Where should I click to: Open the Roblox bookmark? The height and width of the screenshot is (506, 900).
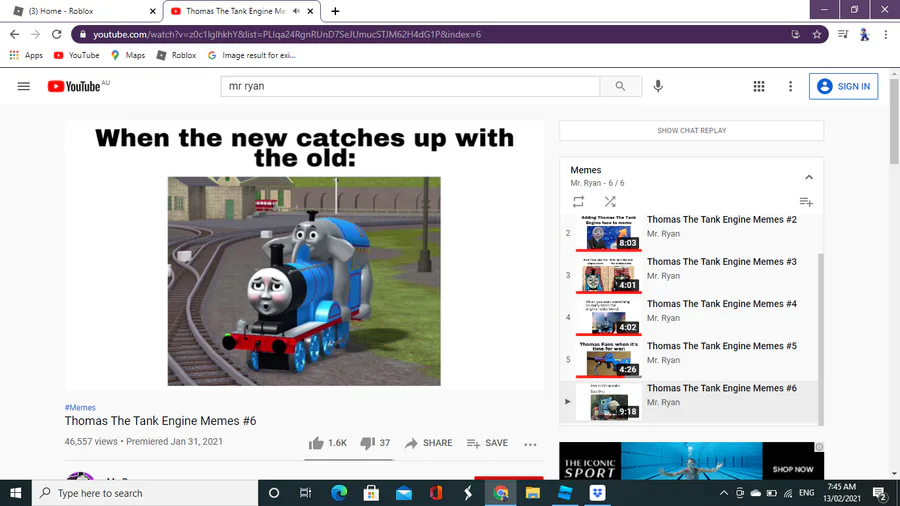coord(177,55)
